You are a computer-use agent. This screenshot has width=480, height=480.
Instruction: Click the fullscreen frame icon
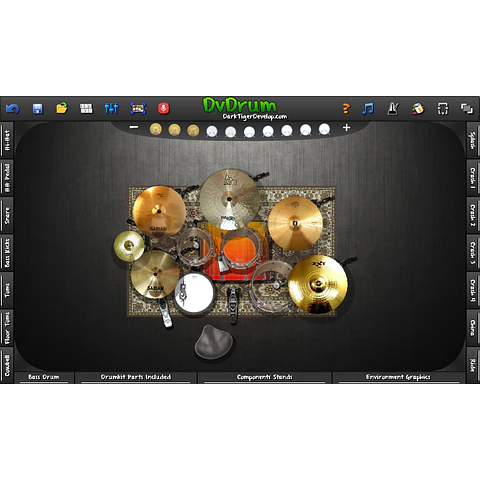pyautogui.click(x=443, y=109)
